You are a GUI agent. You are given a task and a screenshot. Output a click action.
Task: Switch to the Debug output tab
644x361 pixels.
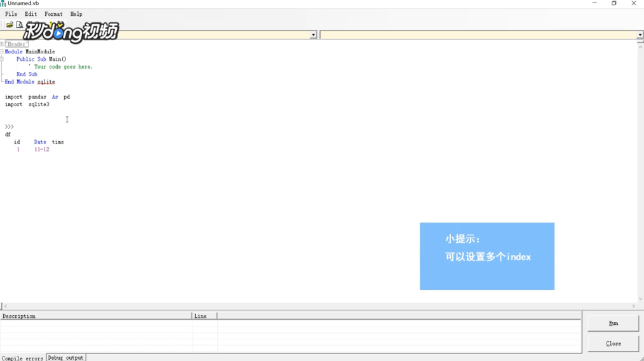65,358
